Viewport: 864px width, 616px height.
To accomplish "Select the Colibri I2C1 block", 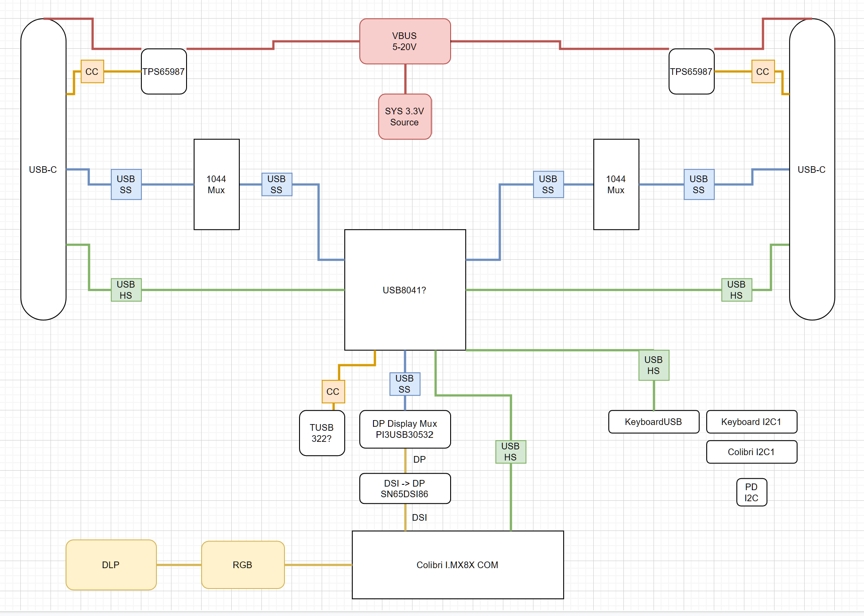I will [x=751, y=452].
